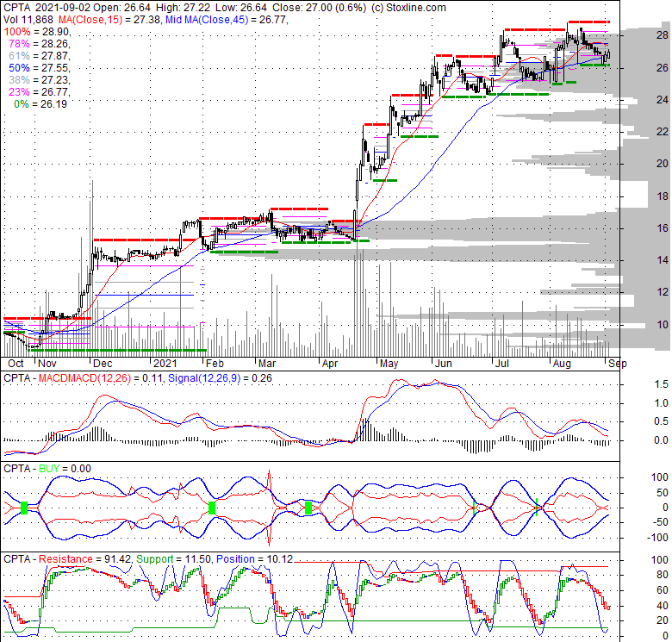
Task: Click the "Support = 11.50" label
Action: pos(173,559)
